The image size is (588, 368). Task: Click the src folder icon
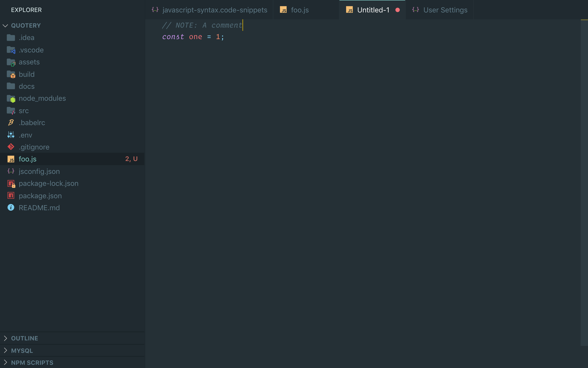(11, 111)
